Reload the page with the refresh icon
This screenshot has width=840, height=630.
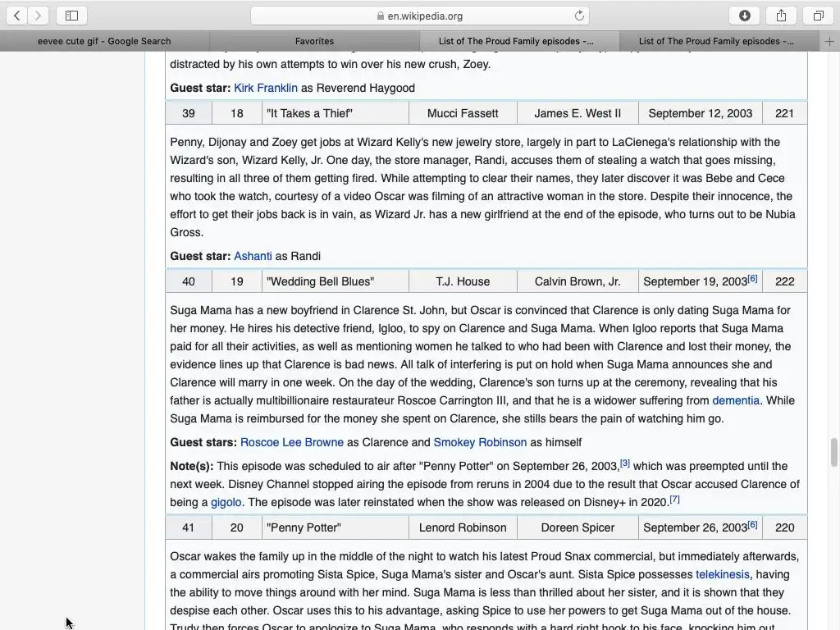pos(579,16)
